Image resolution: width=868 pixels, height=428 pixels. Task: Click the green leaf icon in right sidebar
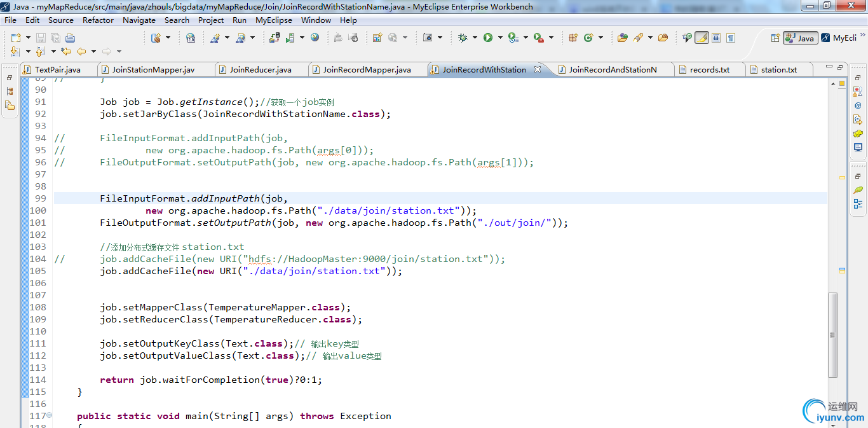[858, 190]
